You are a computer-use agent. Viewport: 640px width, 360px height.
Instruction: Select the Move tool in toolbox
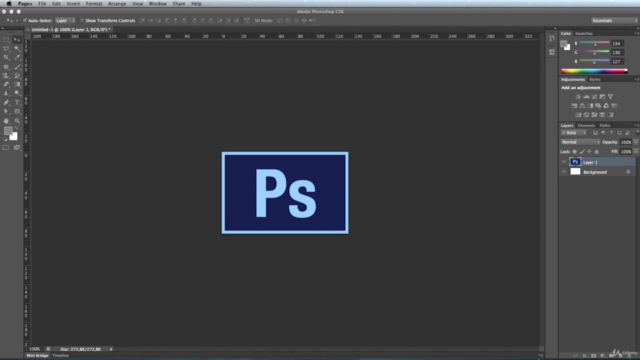point(17,40)
